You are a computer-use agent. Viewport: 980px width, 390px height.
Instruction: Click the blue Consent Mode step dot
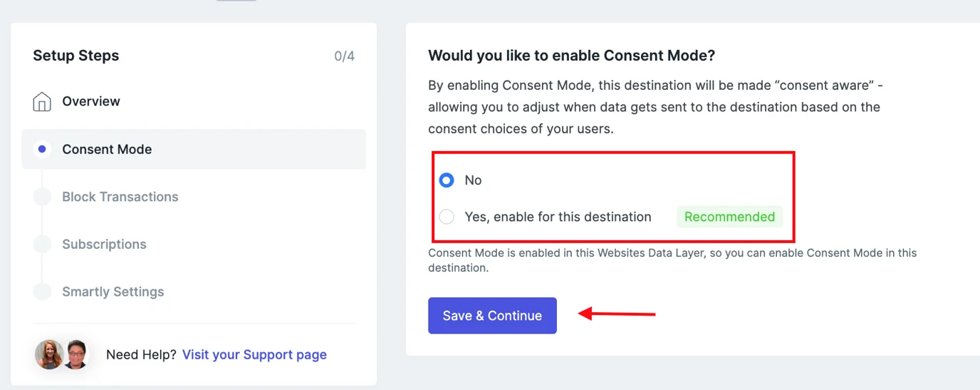click(x=42, y=149)
